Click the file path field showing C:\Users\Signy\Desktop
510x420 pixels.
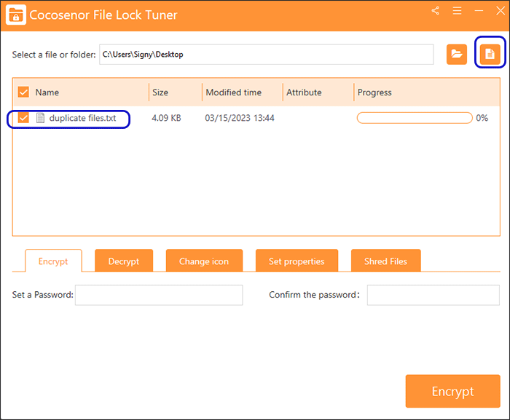(267, 55)
